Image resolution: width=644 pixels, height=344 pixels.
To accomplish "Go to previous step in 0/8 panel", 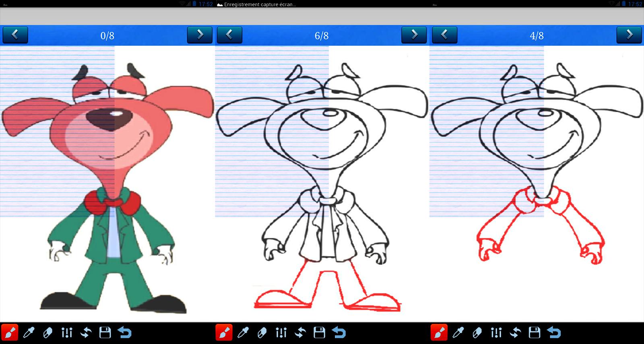I will [x=15, y=35].
